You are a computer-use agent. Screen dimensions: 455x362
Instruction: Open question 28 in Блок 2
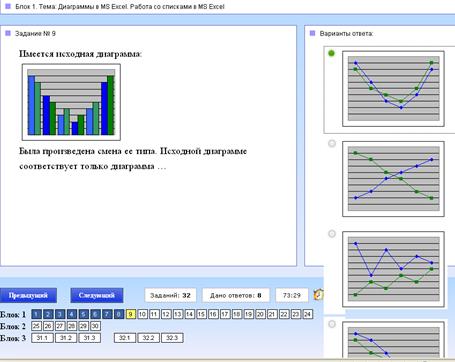coord(71,326)
